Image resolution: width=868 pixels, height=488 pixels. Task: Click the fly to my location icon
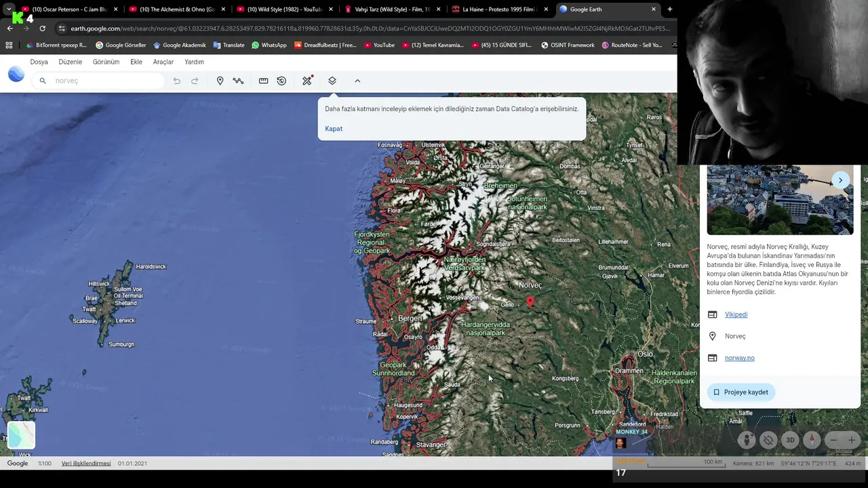click(768, 440)
